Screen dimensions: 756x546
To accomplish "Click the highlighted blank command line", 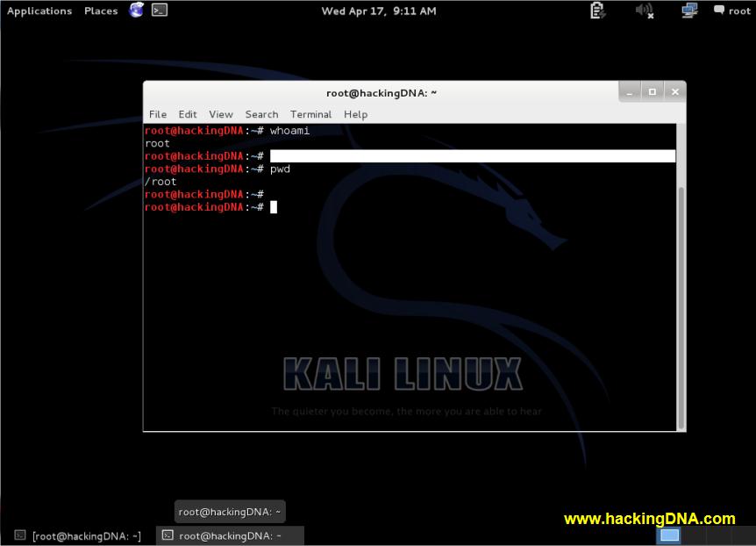I will click(473, 156).
